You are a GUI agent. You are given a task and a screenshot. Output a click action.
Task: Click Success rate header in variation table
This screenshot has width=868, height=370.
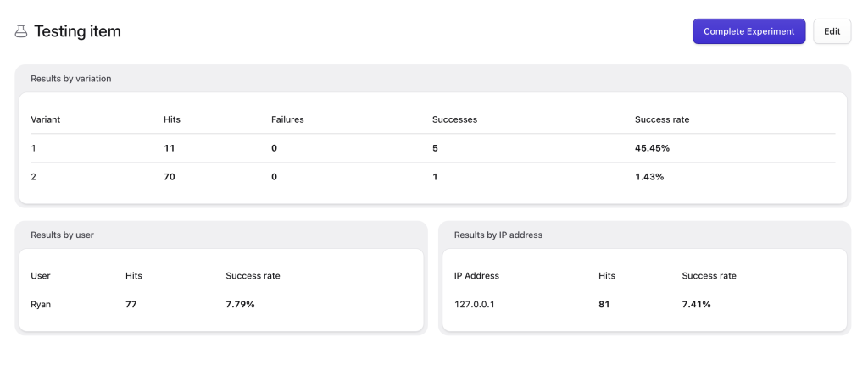(x=662, y=119)
